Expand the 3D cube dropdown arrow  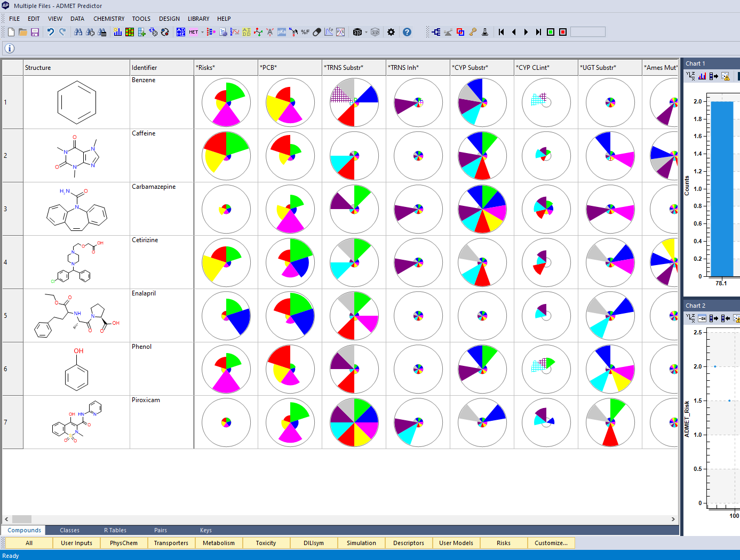366,32
